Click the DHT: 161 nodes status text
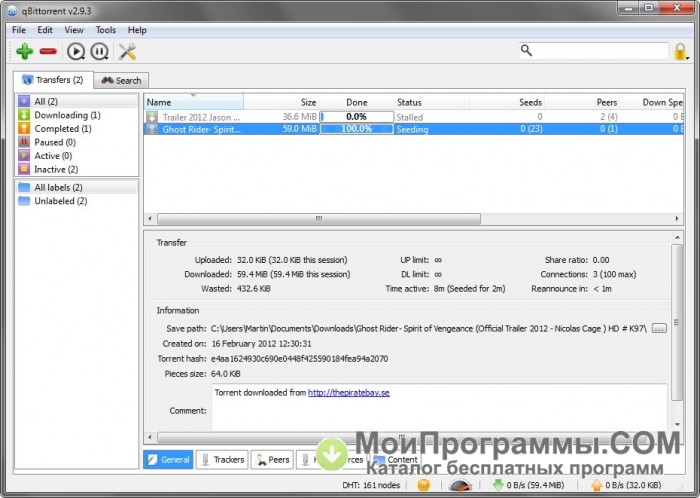 [371, 485]
